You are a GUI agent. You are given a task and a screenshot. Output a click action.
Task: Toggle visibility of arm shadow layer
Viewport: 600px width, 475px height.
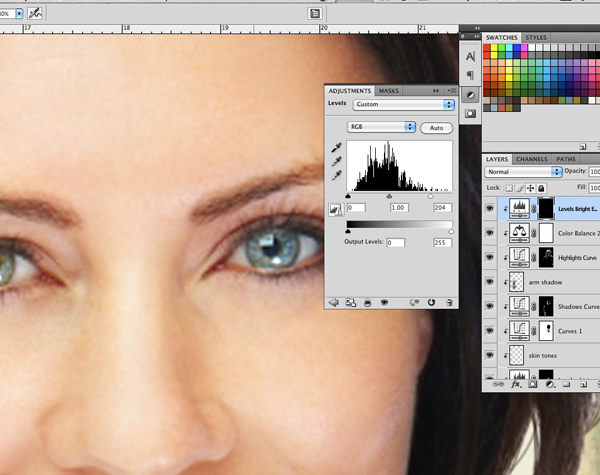(489, 282)
